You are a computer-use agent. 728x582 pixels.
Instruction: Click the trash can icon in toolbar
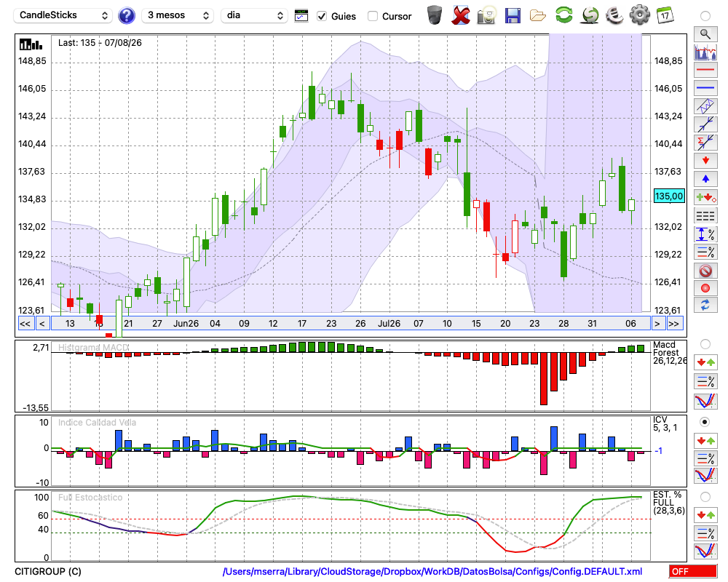[435, 15]
